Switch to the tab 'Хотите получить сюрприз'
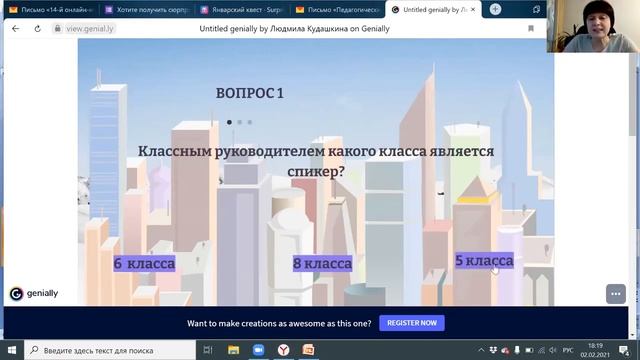 pos(147,9)
